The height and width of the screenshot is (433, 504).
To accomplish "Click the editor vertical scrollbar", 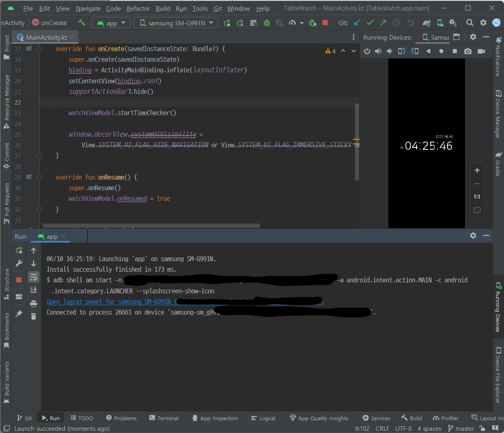I will 357,141.
